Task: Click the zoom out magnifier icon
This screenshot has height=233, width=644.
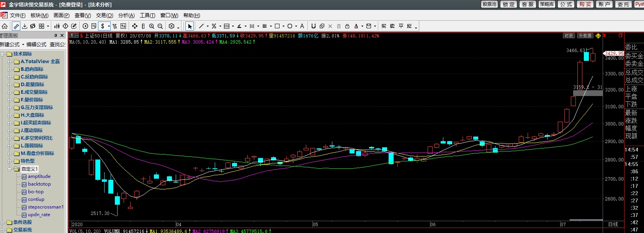Action: point(160,26)
